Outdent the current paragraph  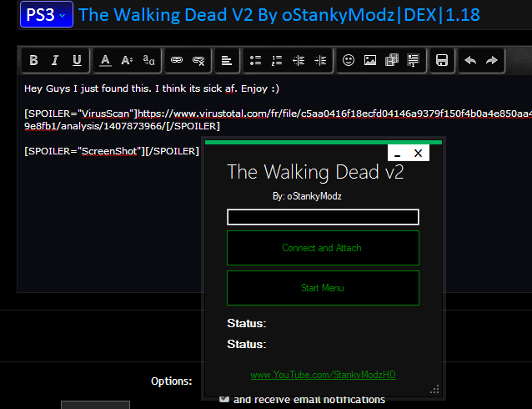pos(299,60)
